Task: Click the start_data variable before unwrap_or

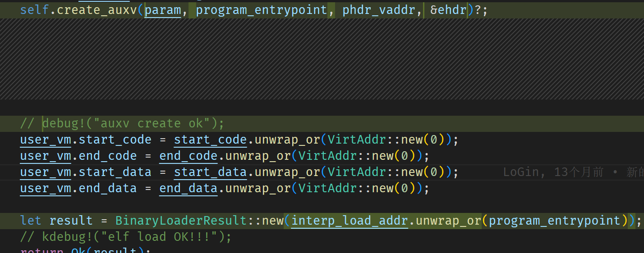Action: [x=210, y=172]
